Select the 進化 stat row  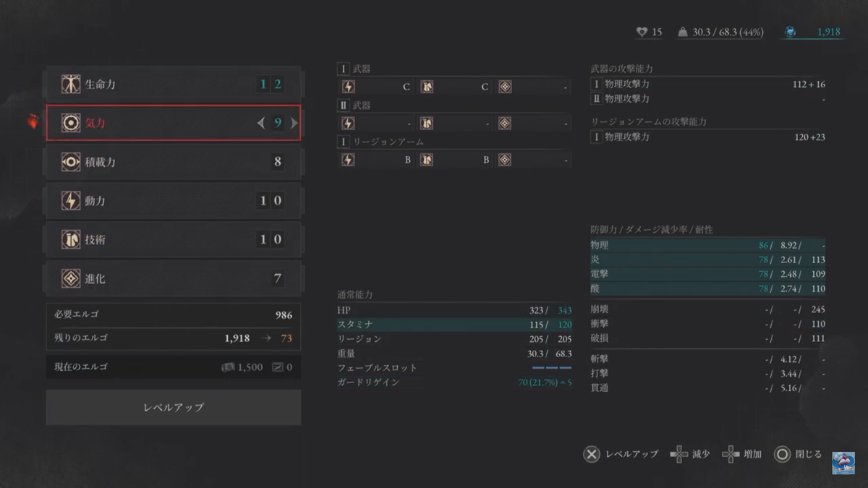pos(174,278)
